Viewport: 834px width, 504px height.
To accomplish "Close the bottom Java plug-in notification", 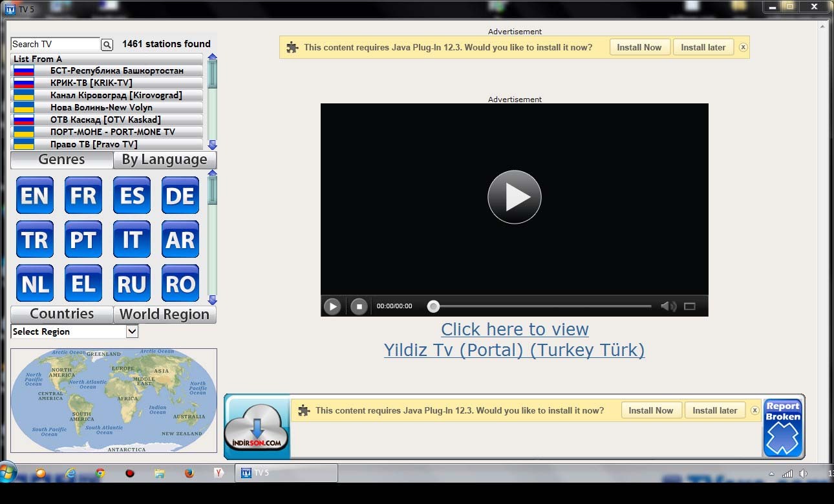I will [x=754, y=410].
